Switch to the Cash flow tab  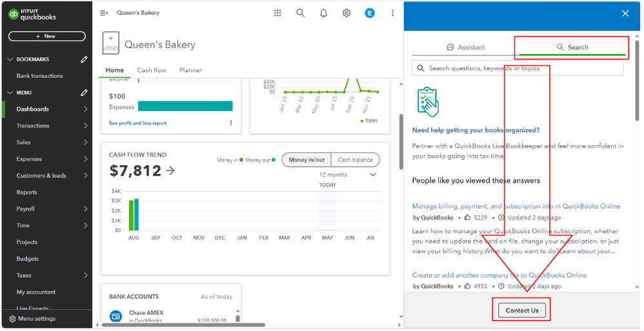click(x=152, y=70)
